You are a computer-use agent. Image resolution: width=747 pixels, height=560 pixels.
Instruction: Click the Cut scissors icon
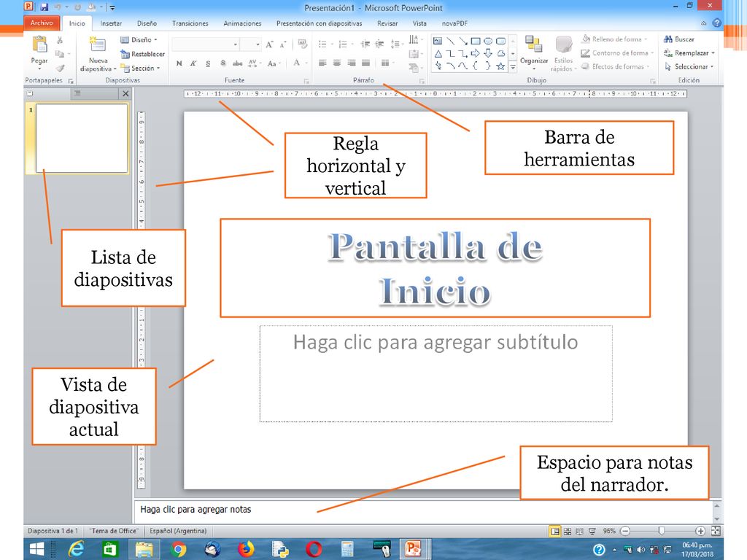pyautogui.click(x=60, y=40)
